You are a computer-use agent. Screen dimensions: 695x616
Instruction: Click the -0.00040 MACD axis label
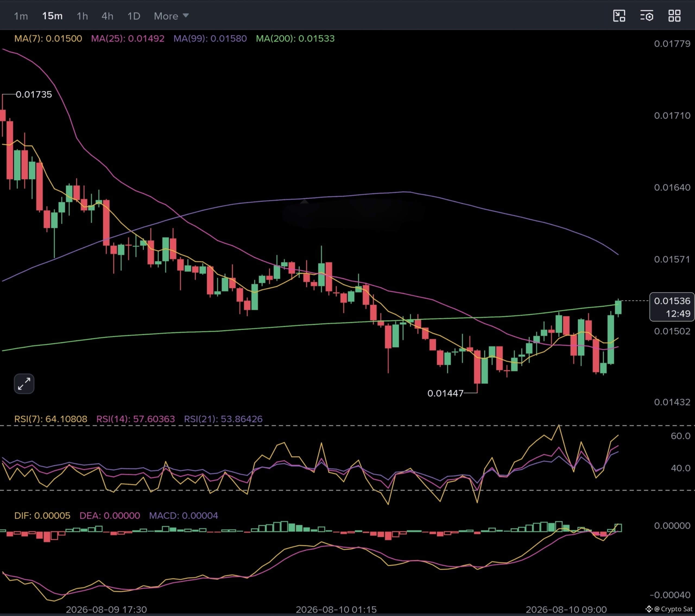(x=670, y=595)
